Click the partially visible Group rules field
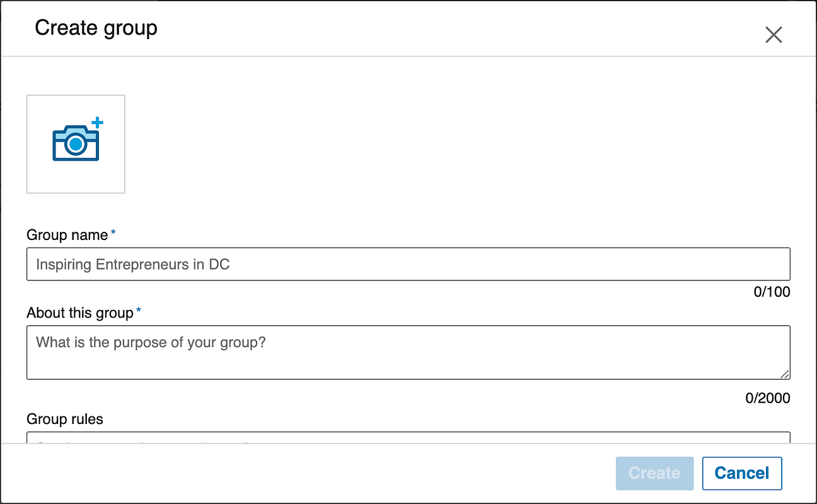The width and height of the screenshot is (817, 504). (408, 437)
